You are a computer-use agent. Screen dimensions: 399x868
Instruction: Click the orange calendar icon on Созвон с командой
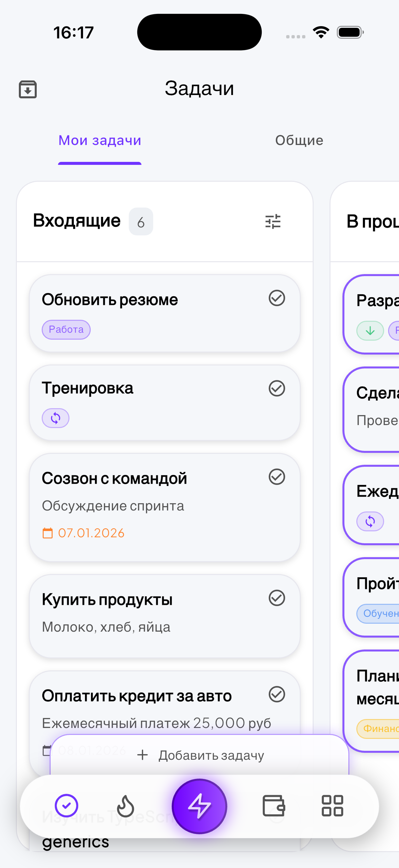[x=47, y=533]
